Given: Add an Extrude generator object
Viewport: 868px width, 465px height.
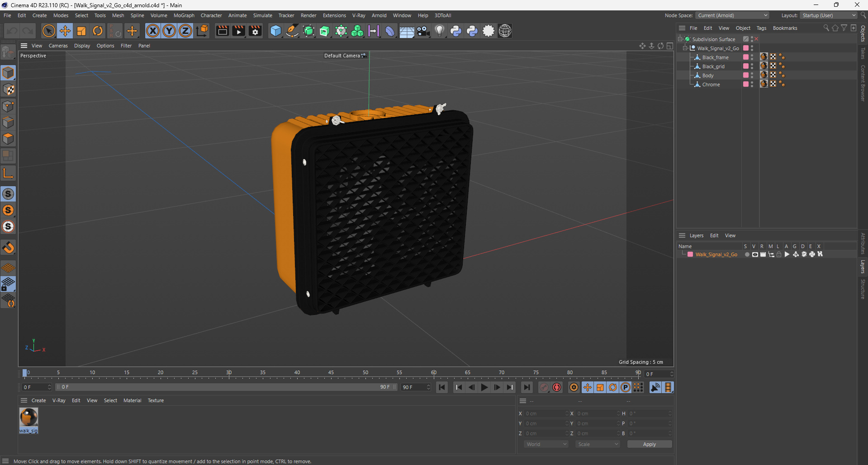Looking at the screenshot, I should tap(325, 31).
